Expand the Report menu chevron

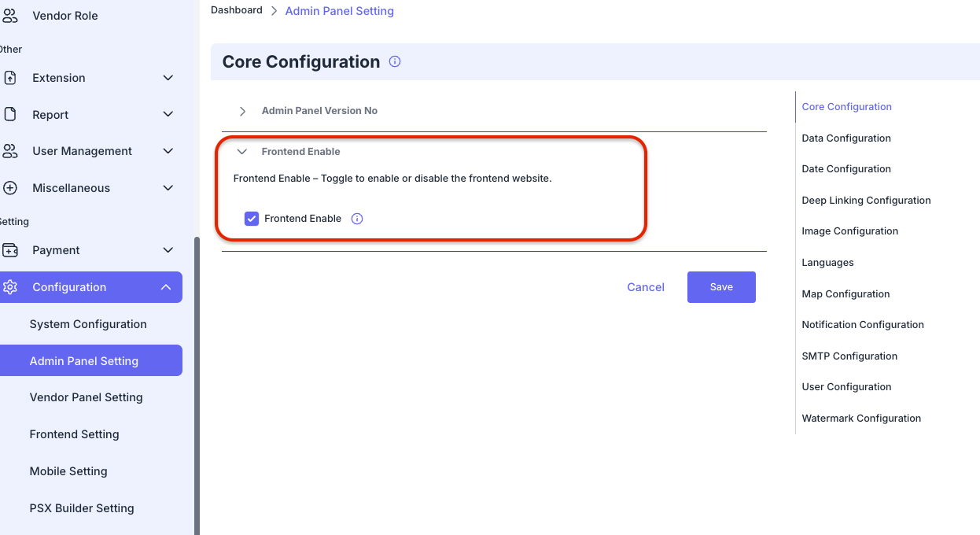click(x=168, y=115)
